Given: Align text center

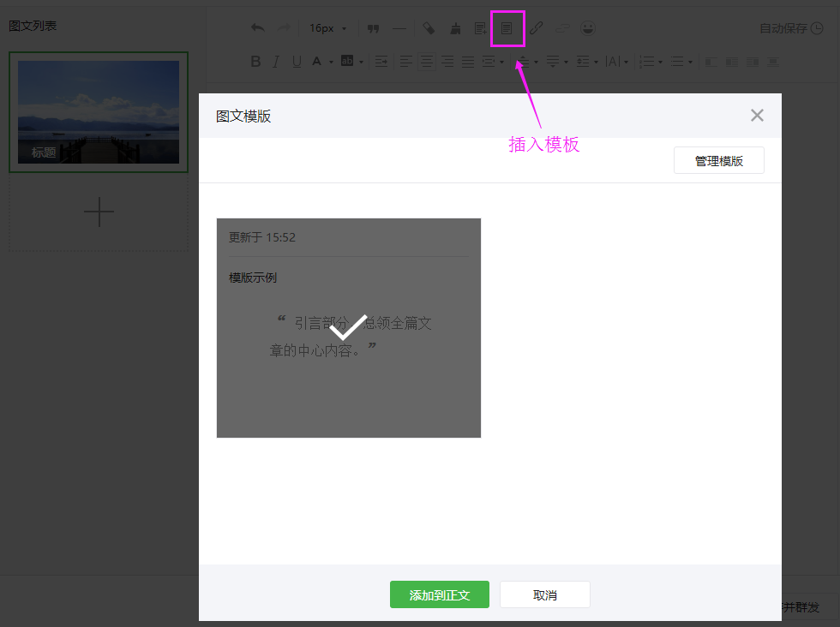Looking at the screenshot, I should pos(427,62).
